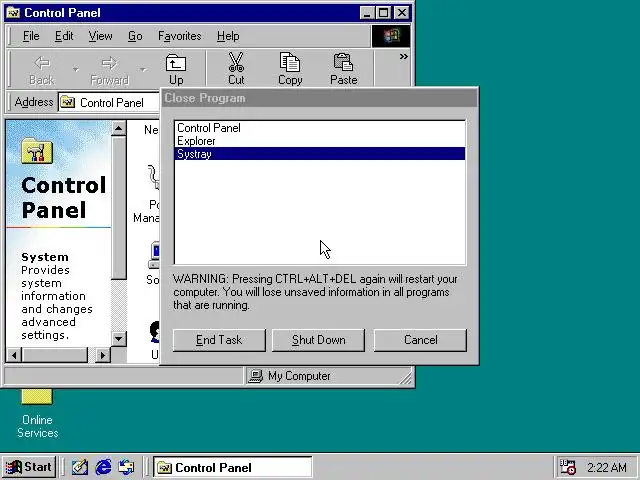
Task: Select Systray in task list
Action: coord(320,154)
